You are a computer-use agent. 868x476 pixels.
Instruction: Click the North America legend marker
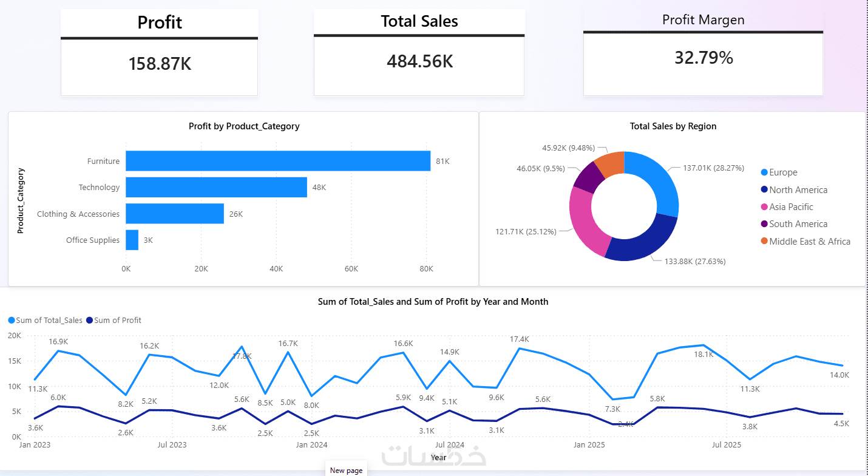[764, 190]
